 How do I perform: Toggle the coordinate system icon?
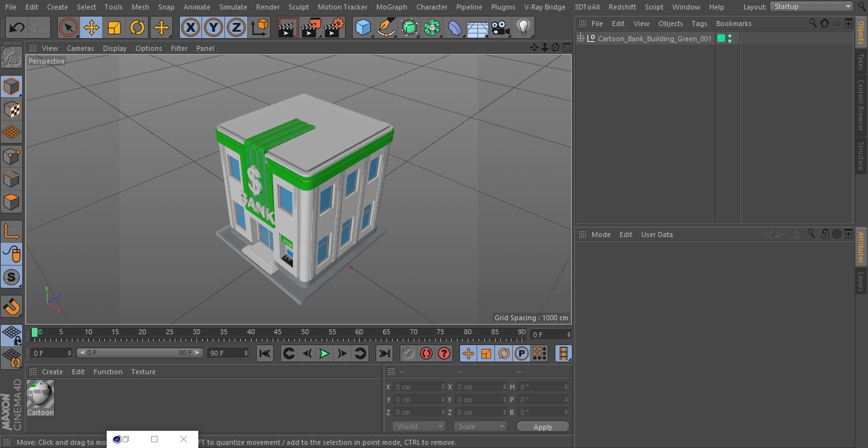pyautogui.click(x=259, y=27)
